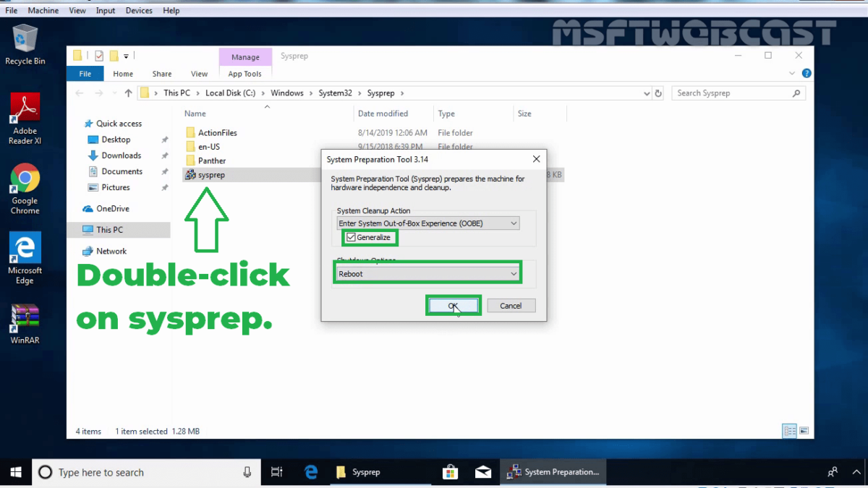Open the Devices menu in VirtualBox
Viewport: 868px width, 488px height.
pos(139,11)
